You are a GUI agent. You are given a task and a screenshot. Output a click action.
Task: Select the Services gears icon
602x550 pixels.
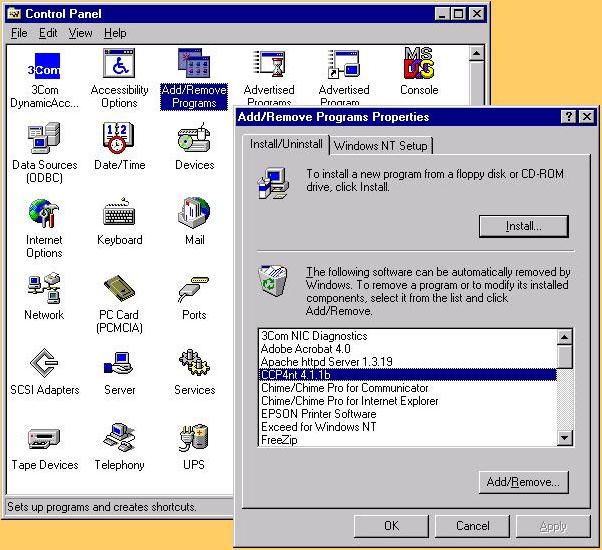pyautogui.click(x=194, y=362)
